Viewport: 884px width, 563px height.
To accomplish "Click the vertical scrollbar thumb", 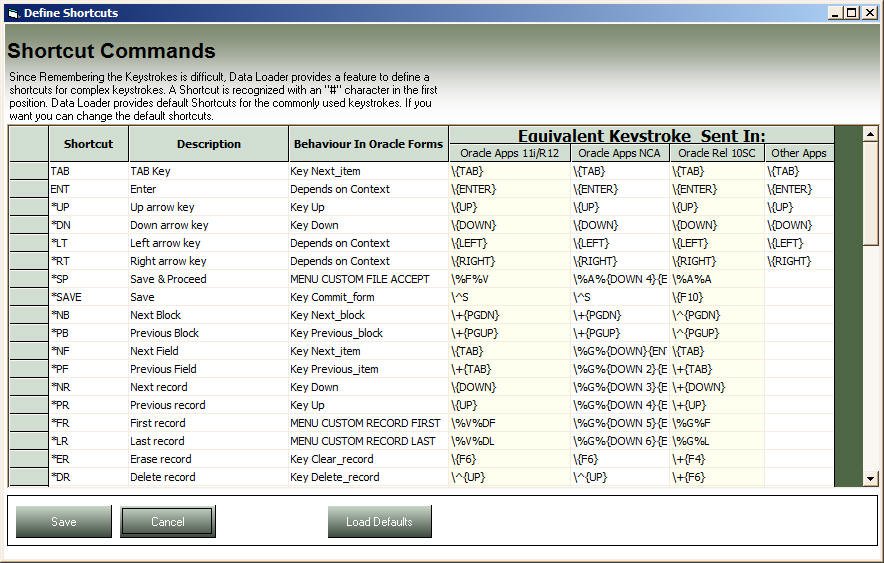I will coord(870,193).
